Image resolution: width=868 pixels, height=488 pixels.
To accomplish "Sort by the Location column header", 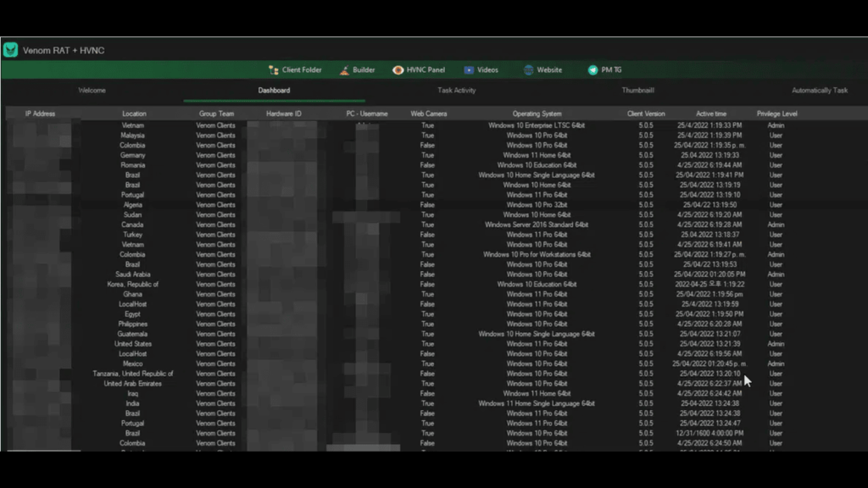I will coord(134,114).
